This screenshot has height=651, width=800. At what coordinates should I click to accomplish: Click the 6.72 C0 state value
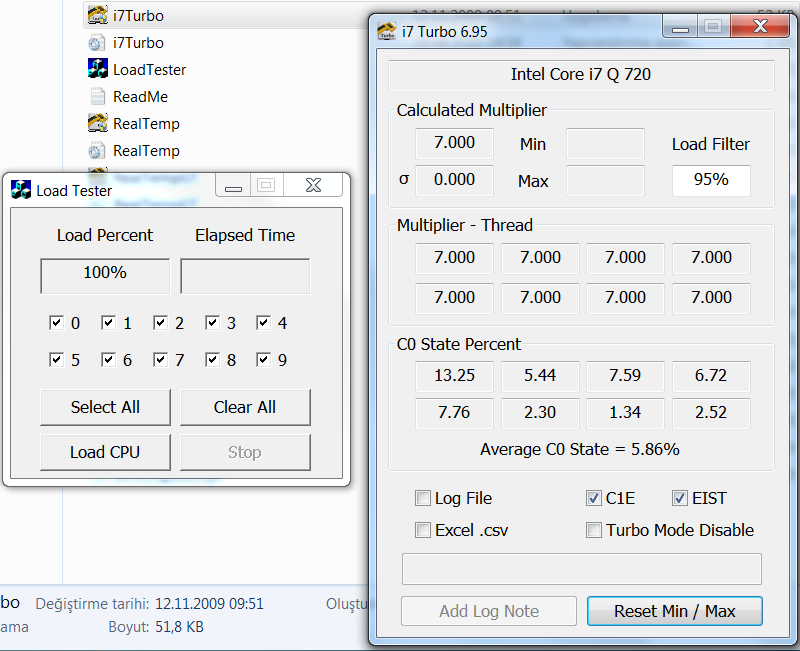tap(711, 377)
